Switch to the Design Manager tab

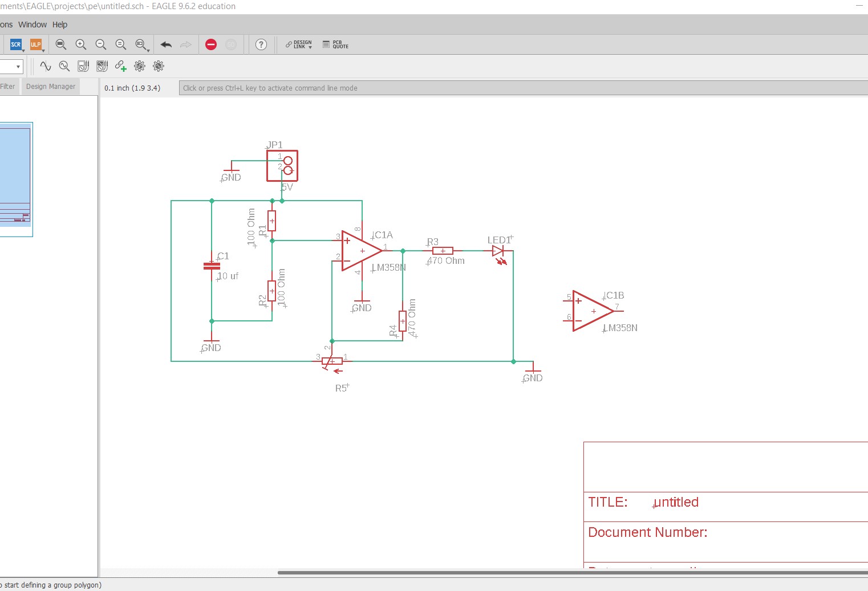pyautogui.click(x=51, y=87)
